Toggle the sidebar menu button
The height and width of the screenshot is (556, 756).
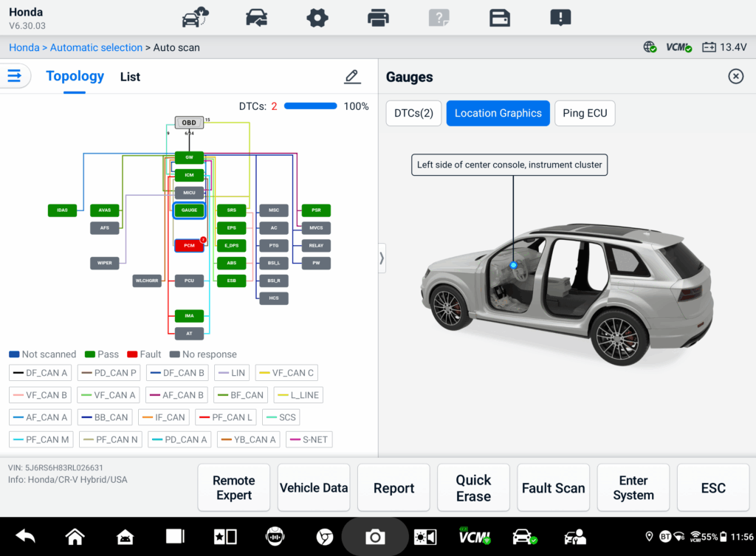coord(15,75)
